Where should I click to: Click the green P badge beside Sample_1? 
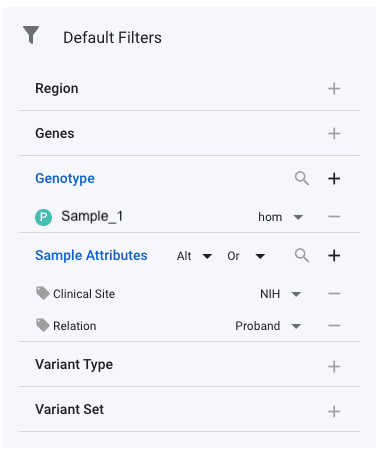[x=43, y=217]
